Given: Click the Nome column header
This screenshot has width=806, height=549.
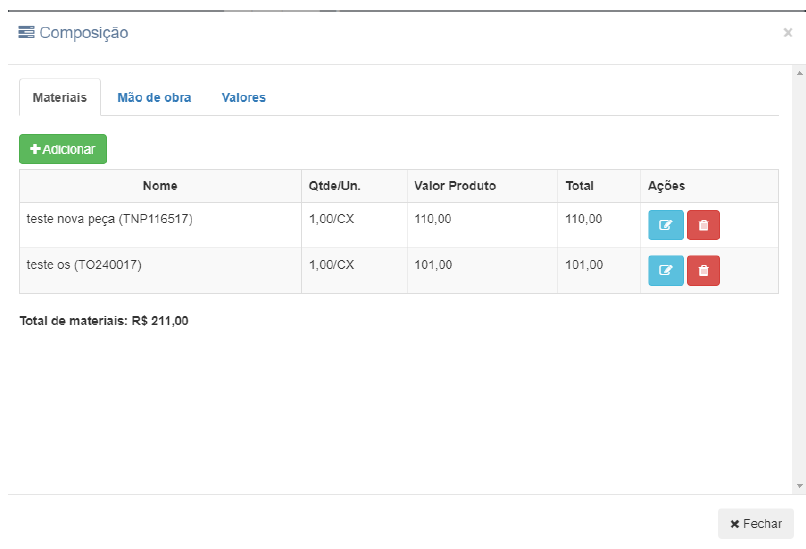Looking at the screenshot, I should [160, 186].
